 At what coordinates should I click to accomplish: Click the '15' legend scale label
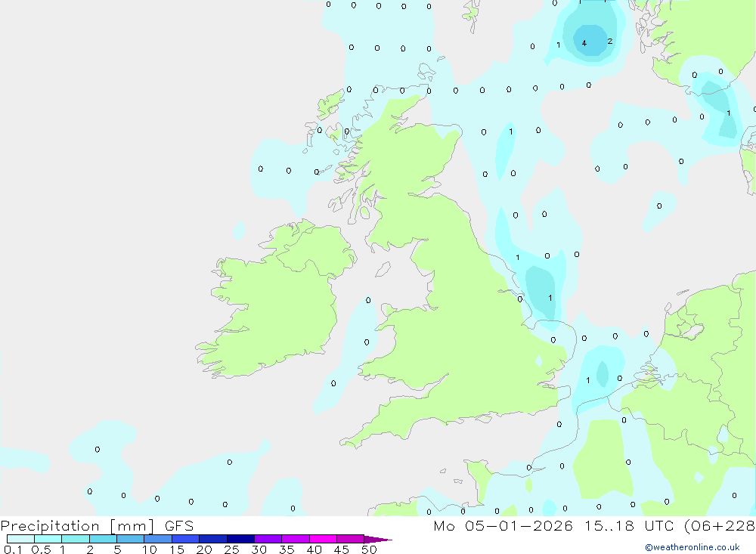coord(176,549)
